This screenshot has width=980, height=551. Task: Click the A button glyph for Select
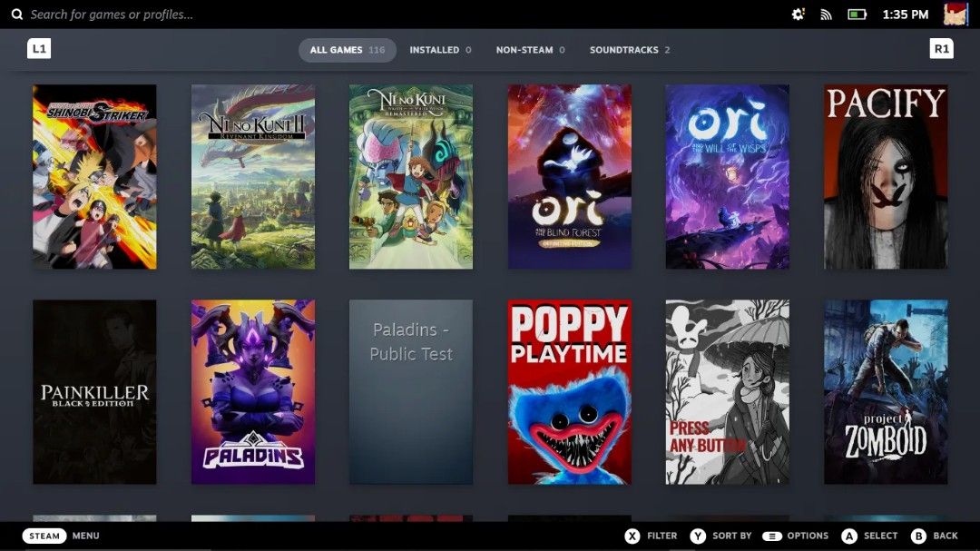848,536
